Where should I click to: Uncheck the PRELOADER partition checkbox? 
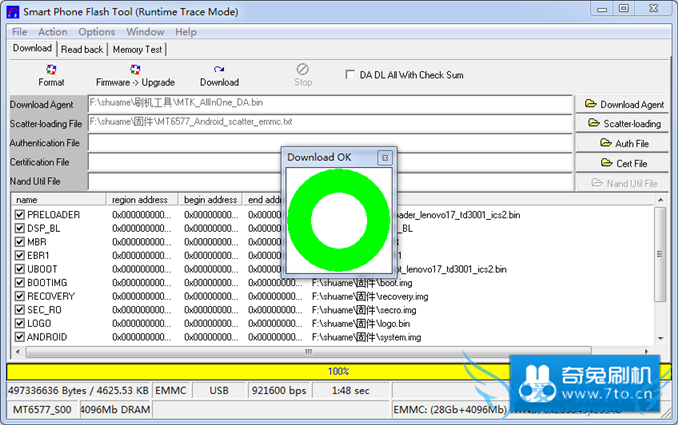[x=20, y=215]
